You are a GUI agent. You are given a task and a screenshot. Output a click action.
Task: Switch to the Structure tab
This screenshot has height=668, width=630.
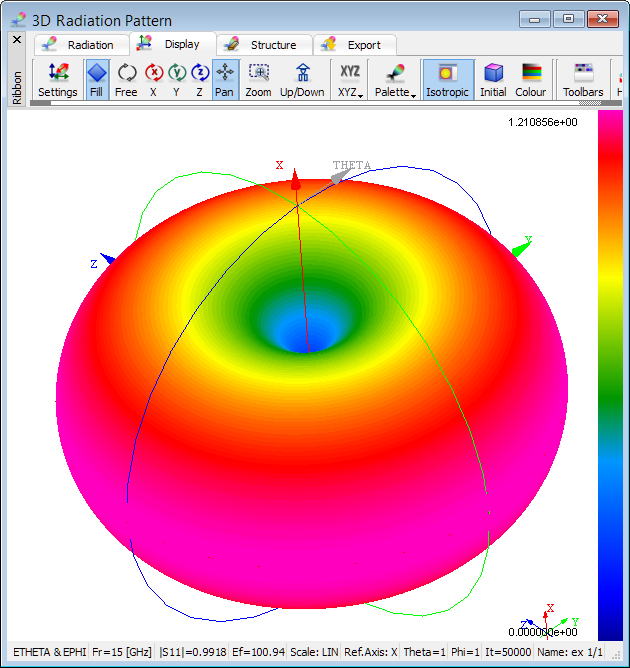pyautogui.click(x=262, y=45)
